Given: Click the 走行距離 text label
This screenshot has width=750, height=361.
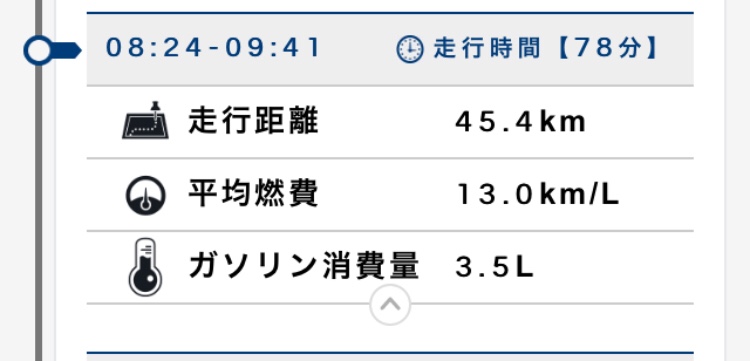Looking at the screenshot, I should click(253, 121).
